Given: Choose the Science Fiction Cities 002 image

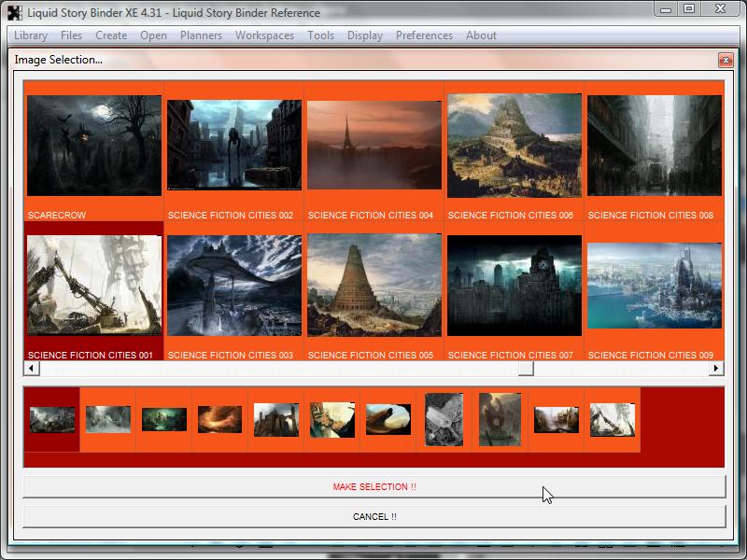Looking at the screenshot, I should click(x=233, y=146).
